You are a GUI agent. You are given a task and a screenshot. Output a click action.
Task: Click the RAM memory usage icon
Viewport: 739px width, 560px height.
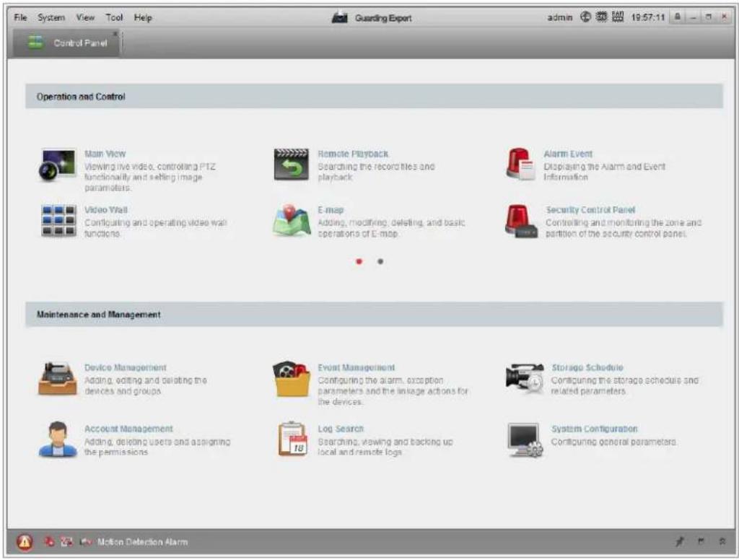click(x=618, y=17)
